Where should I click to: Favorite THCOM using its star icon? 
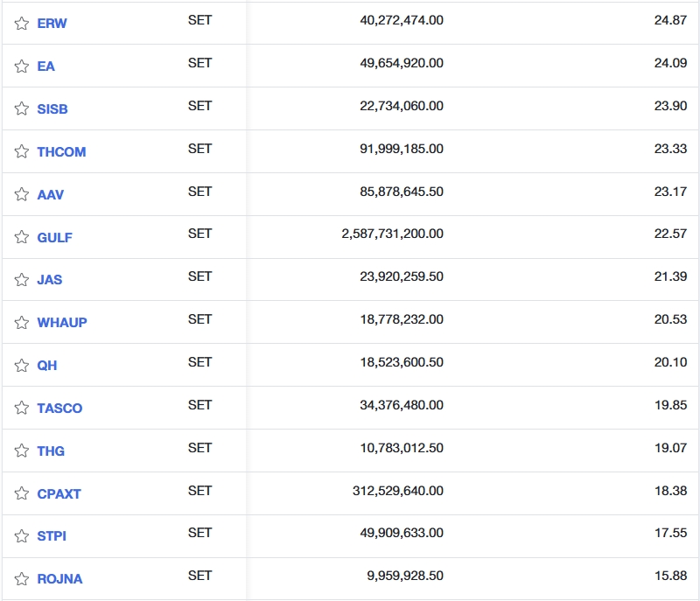22,152
